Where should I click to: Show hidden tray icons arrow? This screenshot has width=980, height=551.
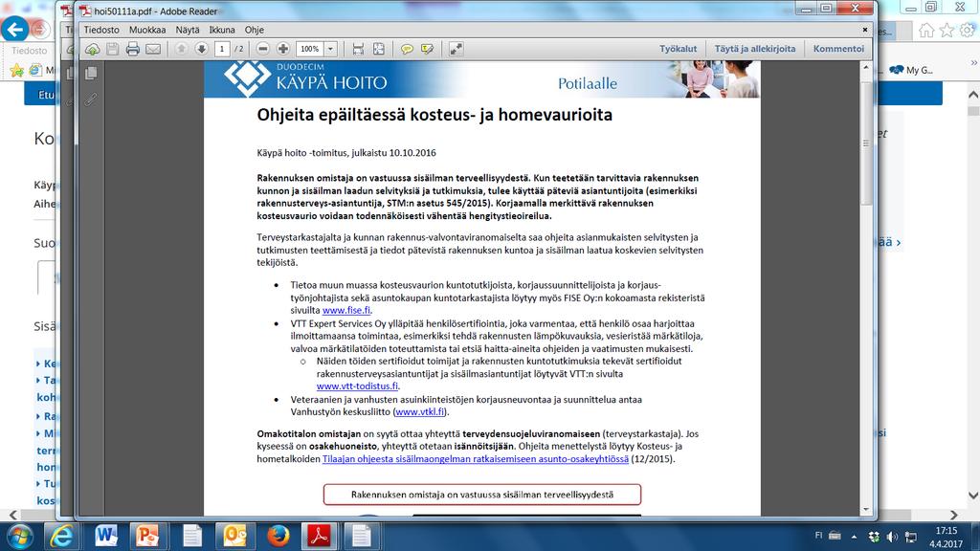pyautogui.click(x=855, y=537)
